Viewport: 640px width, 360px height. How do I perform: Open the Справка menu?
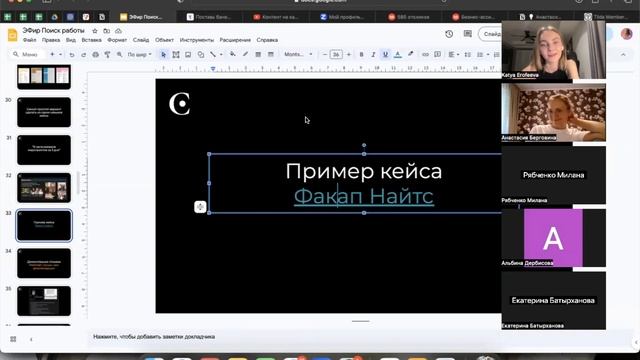coord(267,40)
